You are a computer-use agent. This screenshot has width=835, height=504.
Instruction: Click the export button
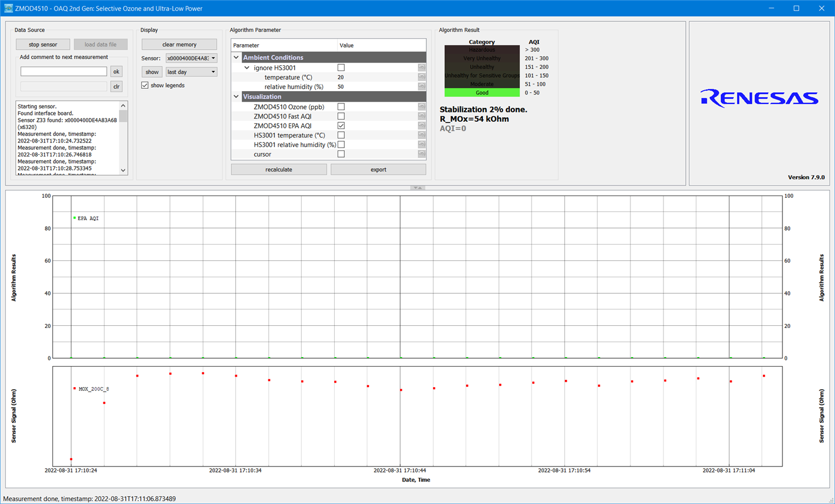tap(378, 169)
